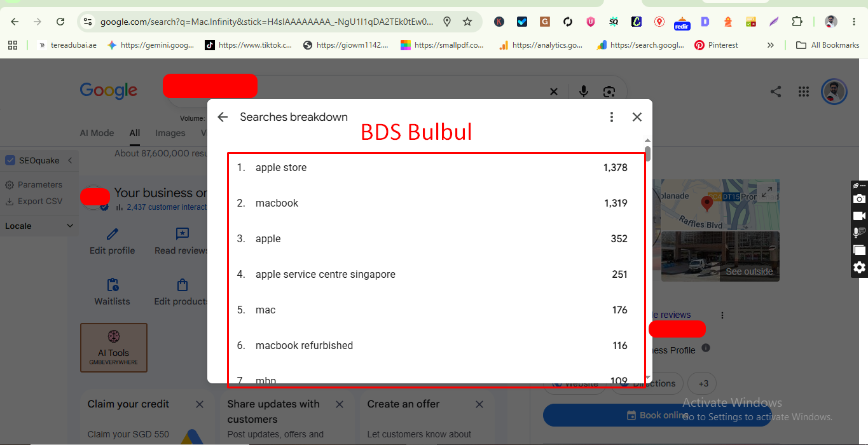
Task: Close the Searches breakdown dialog
Action: tap(637, 117)
